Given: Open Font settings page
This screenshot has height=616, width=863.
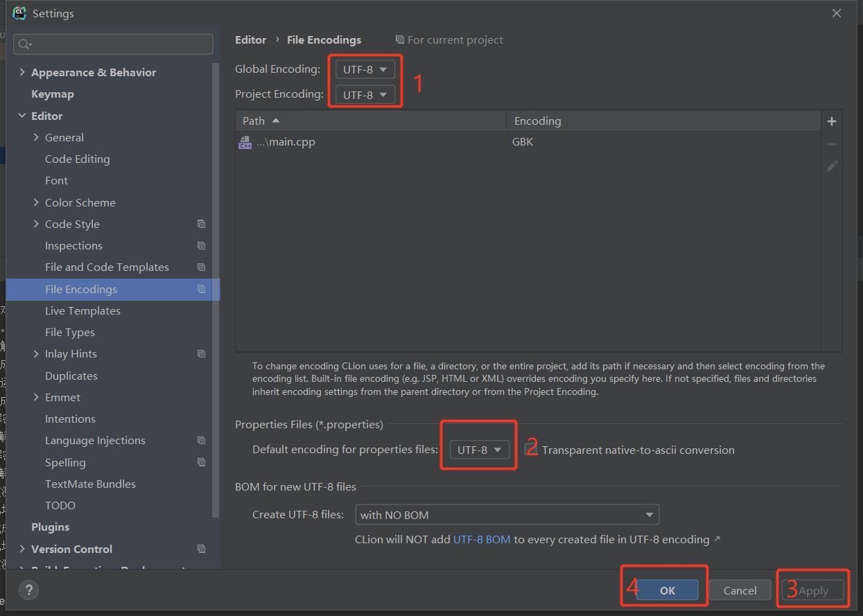Looking at the screenshot, I should pos(56,180).
